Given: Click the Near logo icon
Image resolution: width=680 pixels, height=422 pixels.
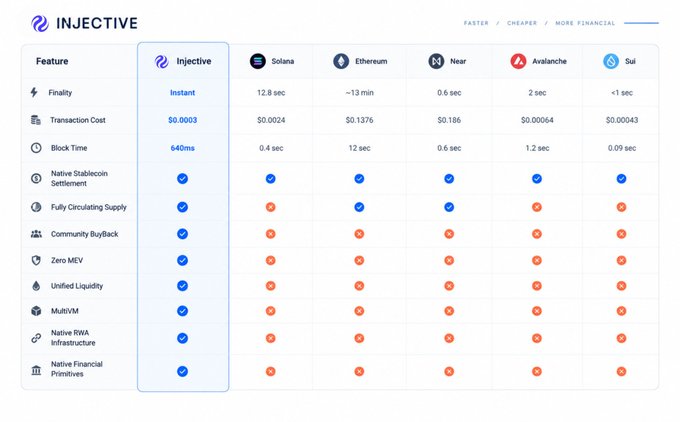Looking at the screenshot, I should pyautogui.click(x=436, y=61).
